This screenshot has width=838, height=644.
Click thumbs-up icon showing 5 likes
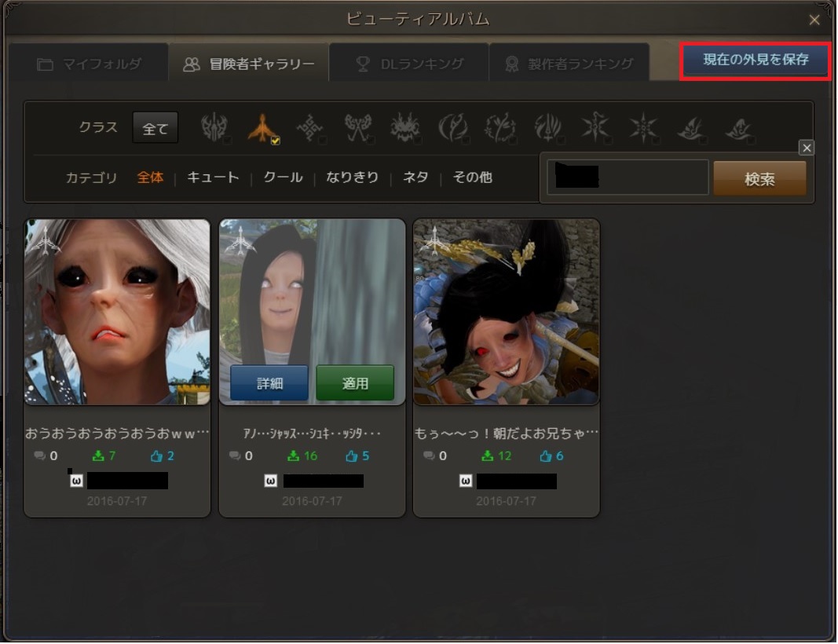point(351,456)
